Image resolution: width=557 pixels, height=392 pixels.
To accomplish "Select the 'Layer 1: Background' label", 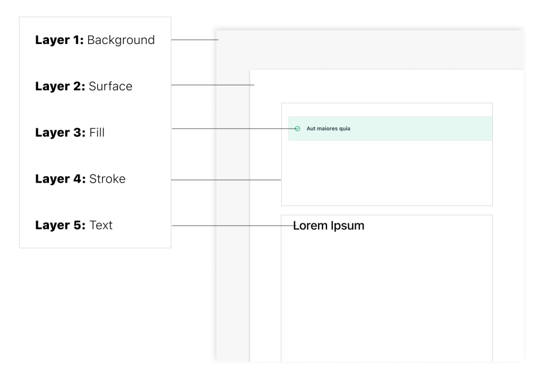I will pos(95,40).
